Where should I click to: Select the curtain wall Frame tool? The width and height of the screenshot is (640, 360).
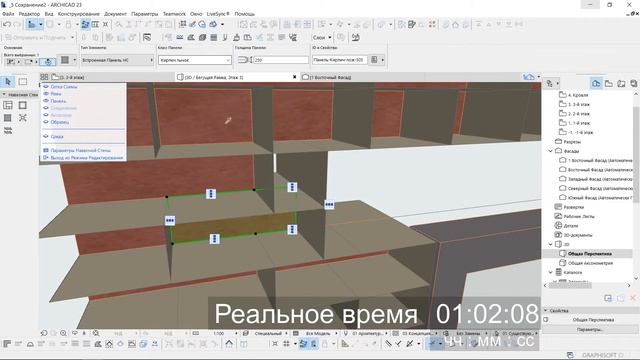pyautogui.click(x=22, y=105)
